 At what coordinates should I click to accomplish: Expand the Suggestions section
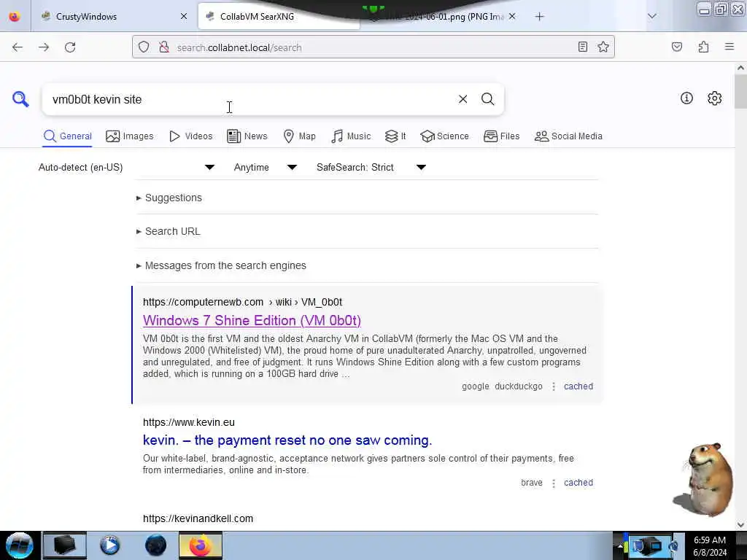click(169, 198)
